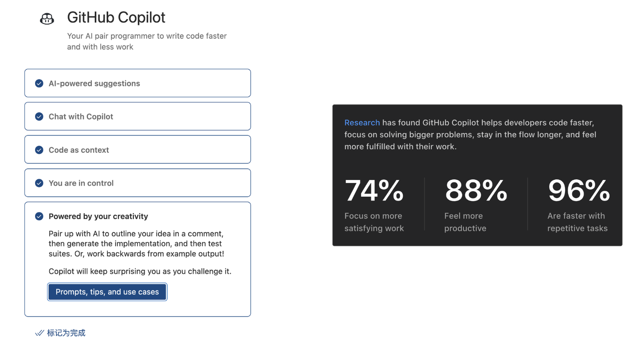
Task: Expand the Chat with Copilot section
Action: click(81, 116)
